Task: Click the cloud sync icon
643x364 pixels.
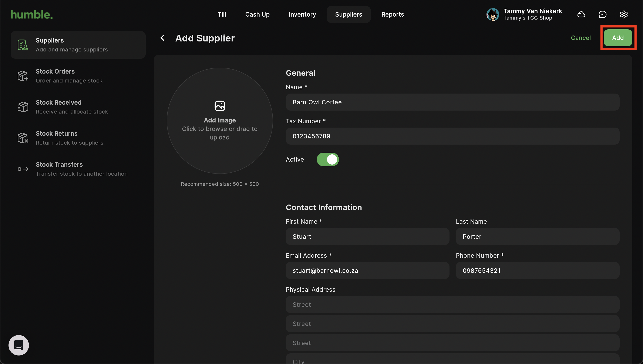Action: 581,14
